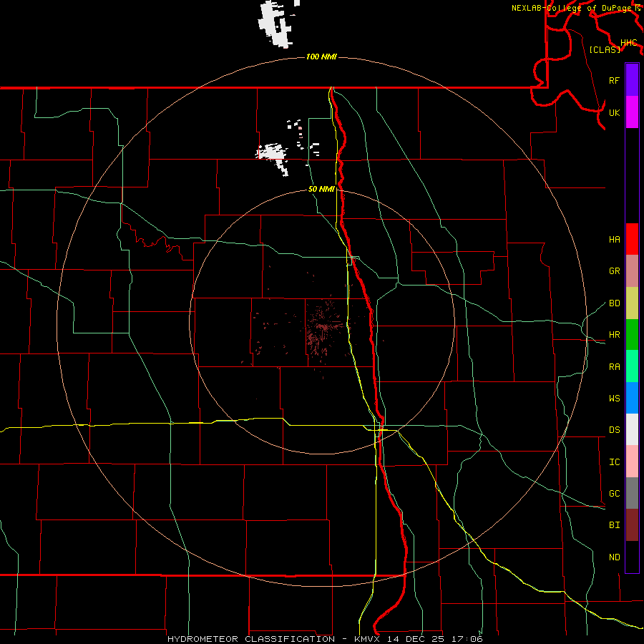This screenshot has width=644, height=644.
Task: Click the UK magenta legend swatch
Action: pos(632,112)
